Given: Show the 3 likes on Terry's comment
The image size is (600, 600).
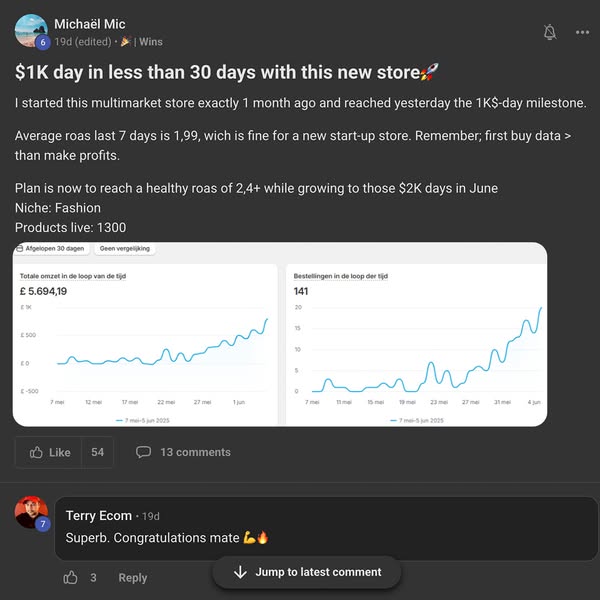Looking at the screenshot, I should (x=93, y=577).
